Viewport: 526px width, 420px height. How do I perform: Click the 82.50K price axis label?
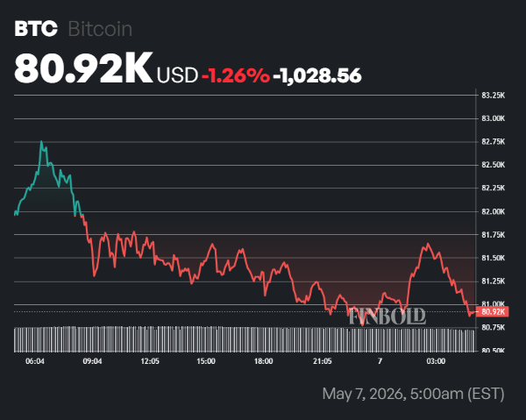493,165
